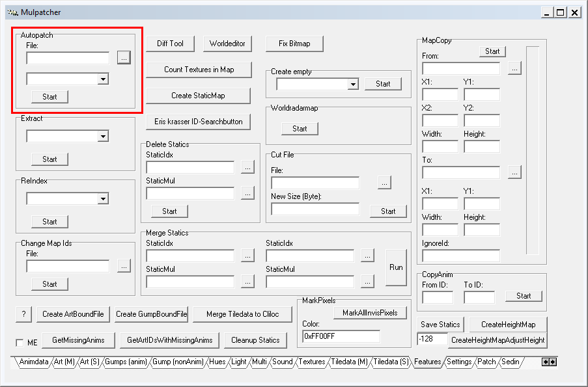Viewport: 588px width, 387px height.
Task: Open the Autopatch dropdown list
Action: (x=103, y=79)
